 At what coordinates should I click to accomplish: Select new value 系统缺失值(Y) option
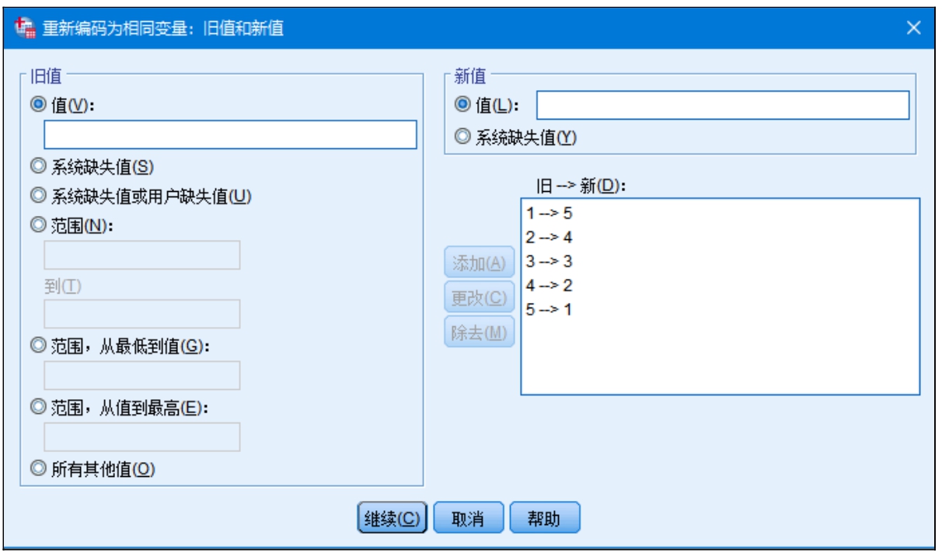[462, 137]
